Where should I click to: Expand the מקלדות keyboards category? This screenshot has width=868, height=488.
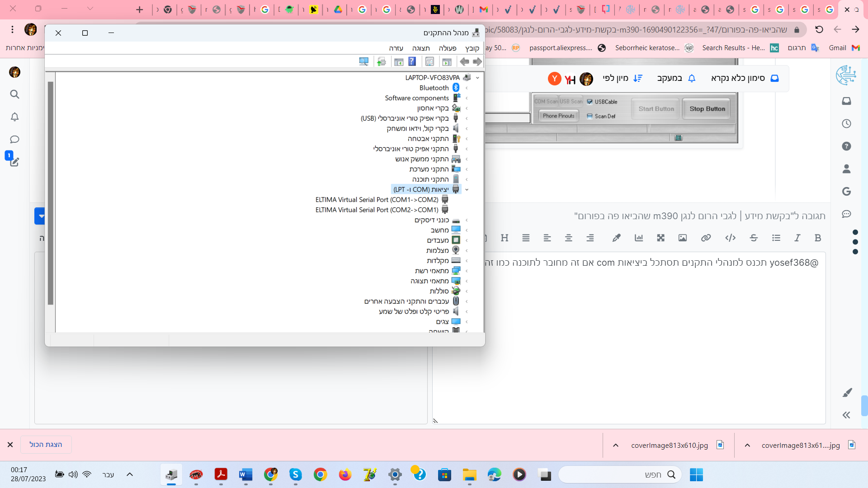[467, 261]
